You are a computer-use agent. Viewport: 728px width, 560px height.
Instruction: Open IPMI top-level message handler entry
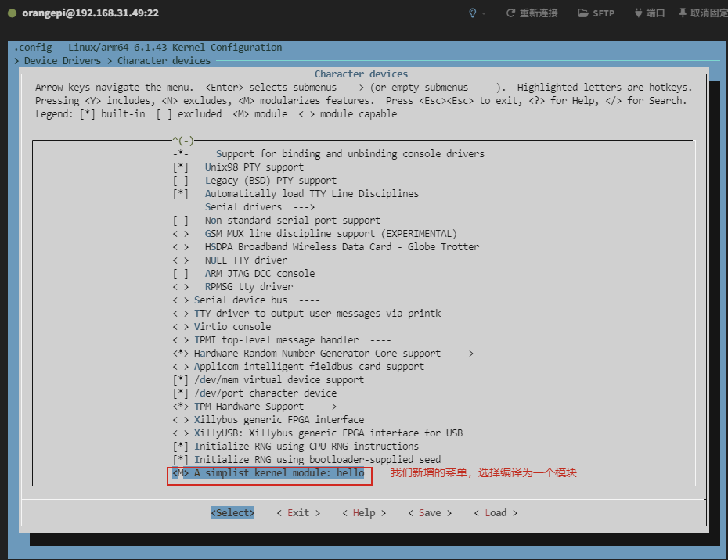(282, 340)
